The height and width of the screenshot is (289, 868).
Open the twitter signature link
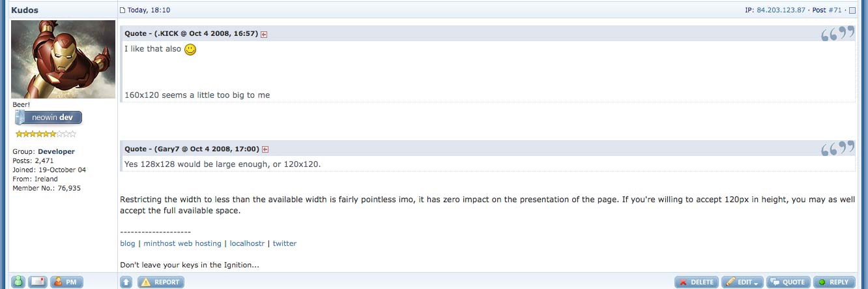(x=284, y=243)
